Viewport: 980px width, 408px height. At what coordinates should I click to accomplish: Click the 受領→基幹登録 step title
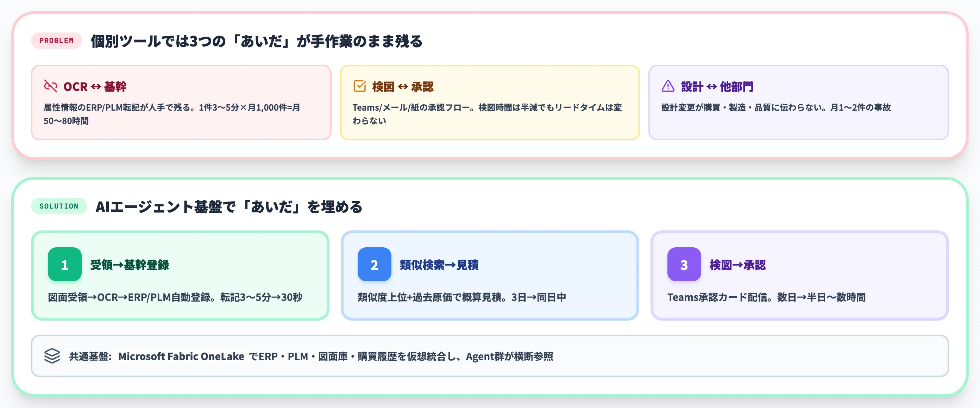click(x=129, y=265)
